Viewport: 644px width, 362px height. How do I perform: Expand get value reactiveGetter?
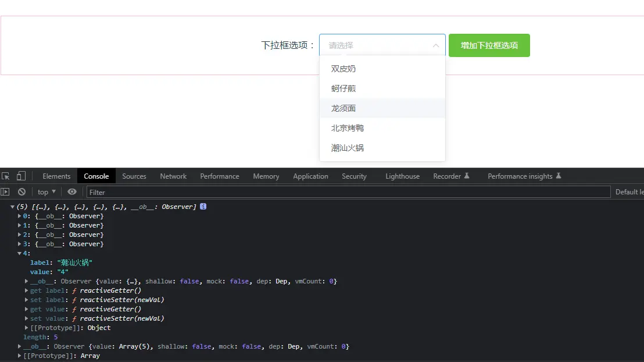(x=26, y=309)
